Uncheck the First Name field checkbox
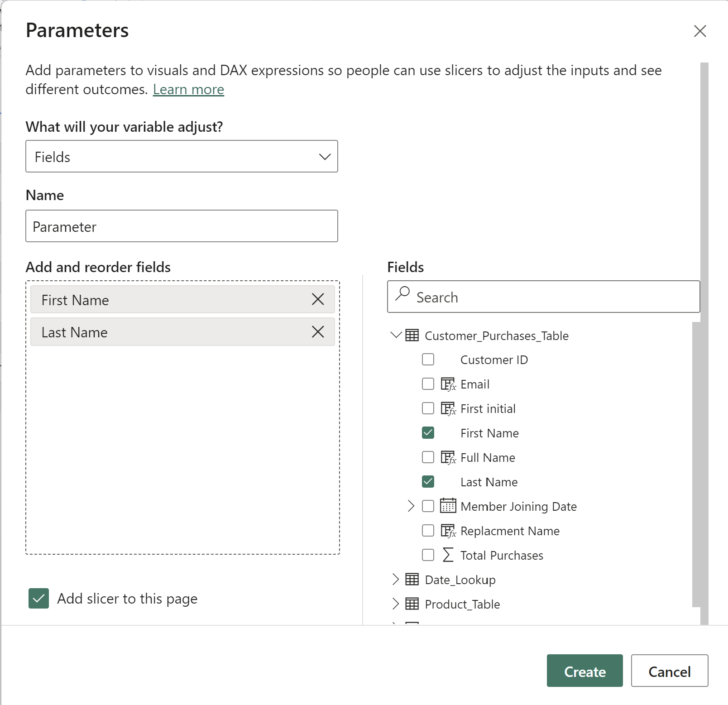This screenshot has width=728, height=705. click(x=428, y=433)
